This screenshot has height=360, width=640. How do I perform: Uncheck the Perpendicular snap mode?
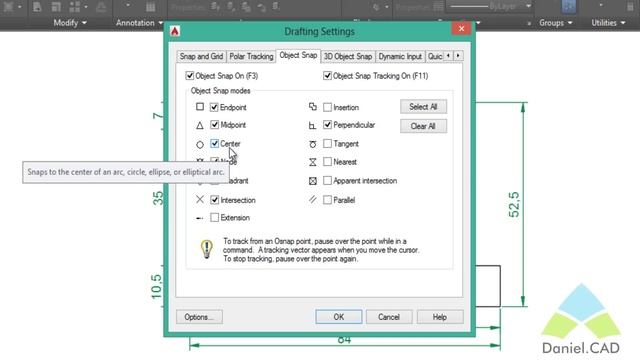coord(327,125)
